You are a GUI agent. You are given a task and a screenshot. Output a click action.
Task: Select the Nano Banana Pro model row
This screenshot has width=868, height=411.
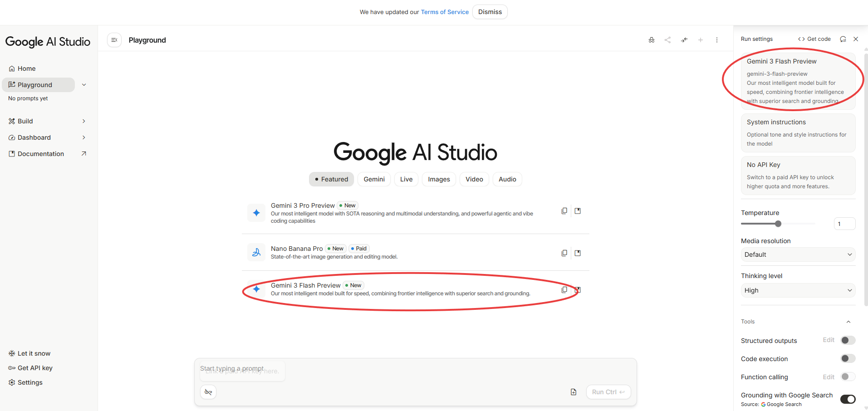point(415,252)
